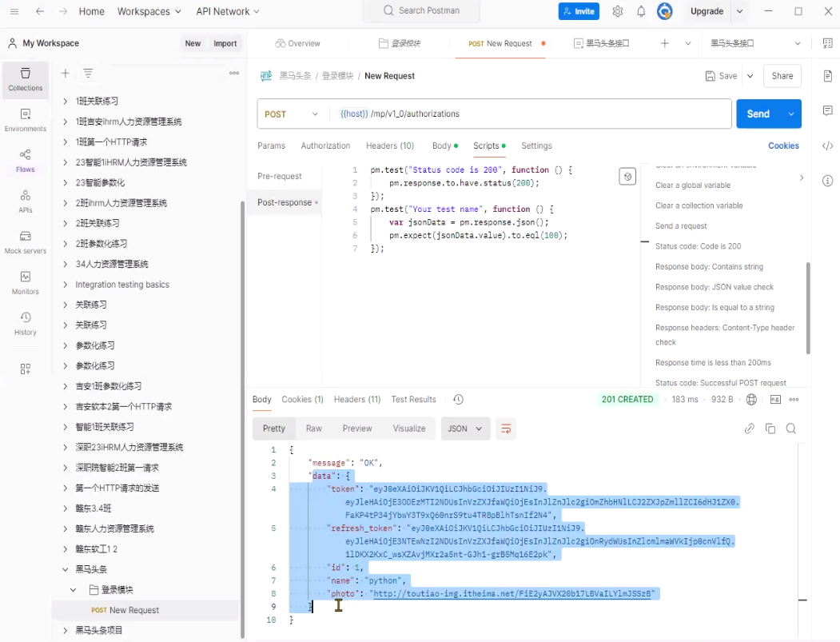Viewport: 840px width, 642px height.
Task: Switch to the Body request tab
Action: [x=445, y=146]
